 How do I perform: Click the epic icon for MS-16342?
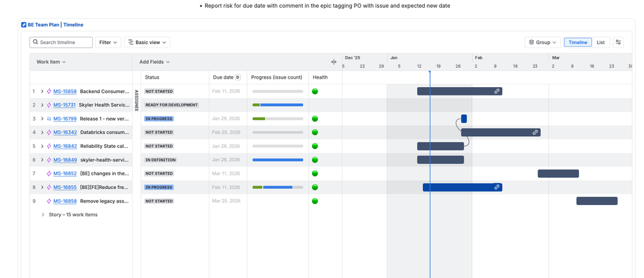[x=49, y=132]
